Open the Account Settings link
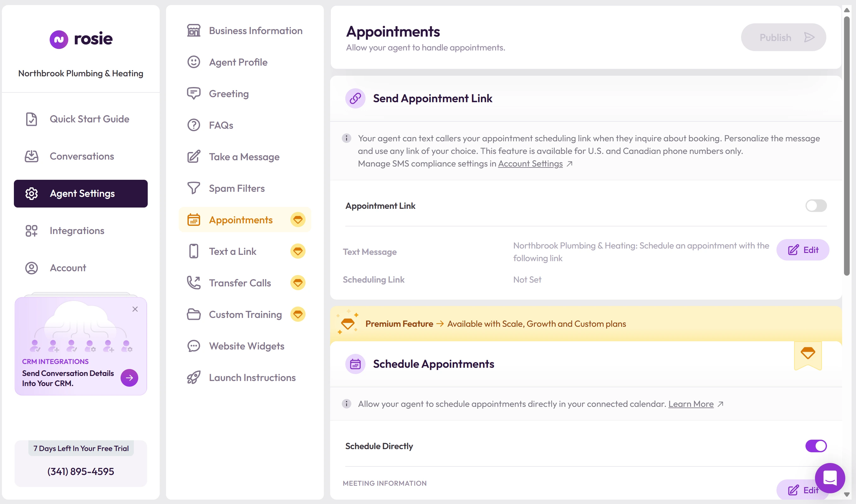 530,164
